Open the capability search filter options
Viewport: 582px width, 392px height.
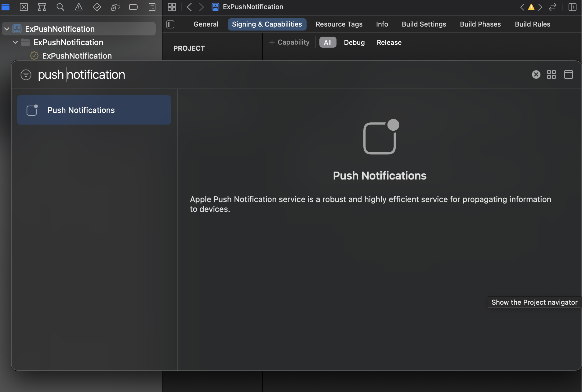(x=26, y=75)
